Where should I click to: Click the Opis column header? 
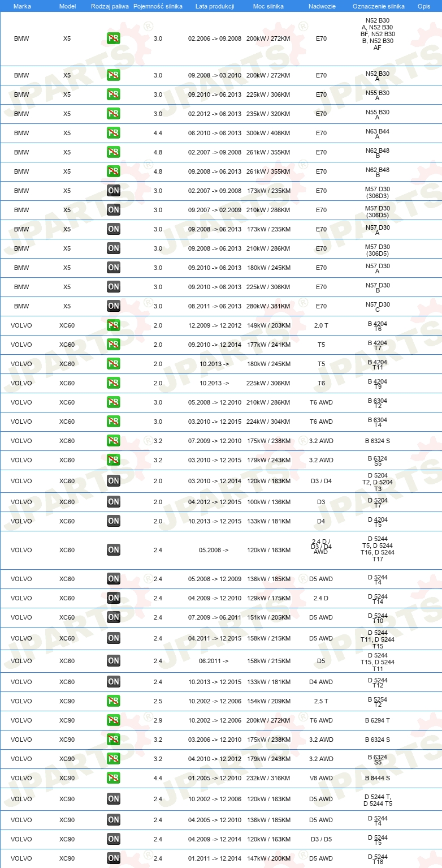[424, 6]
